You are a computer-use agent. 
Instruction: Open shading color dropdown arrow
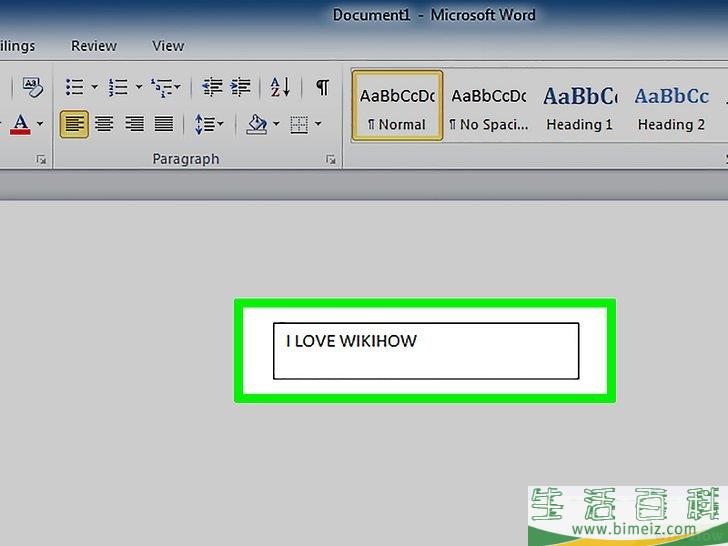(276, 124)
